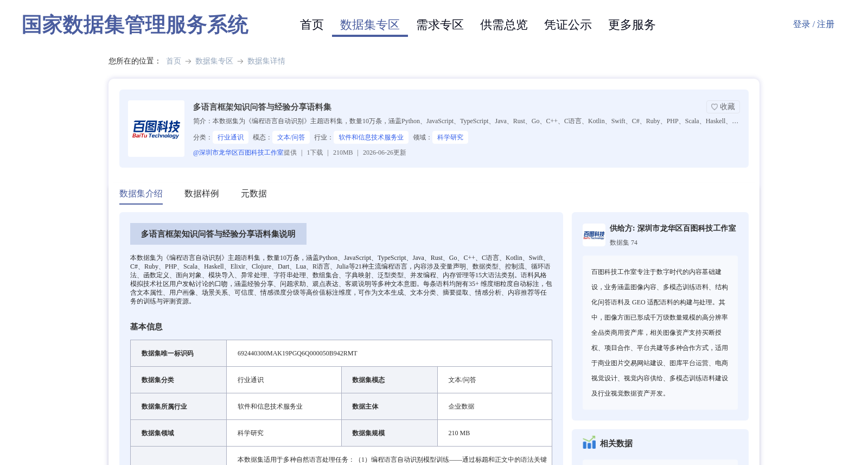
Task: Click the 1下载 download count text
Action: pos(315,152)
